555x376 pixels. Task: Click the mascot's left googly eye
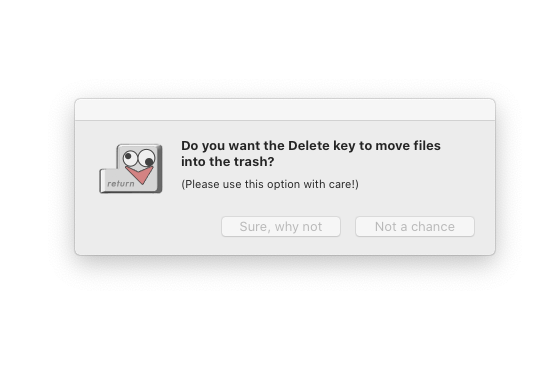point(130,158)
